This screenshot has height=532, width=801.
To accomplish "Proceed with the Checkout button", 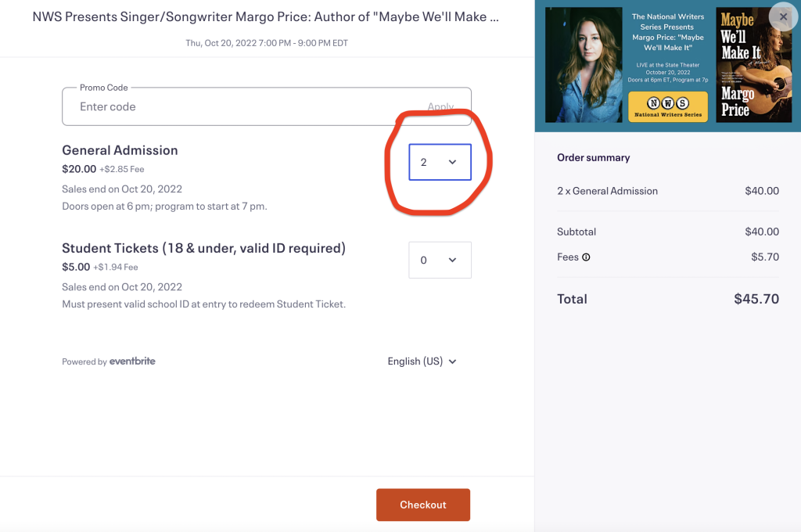I will tap(423, 505).
